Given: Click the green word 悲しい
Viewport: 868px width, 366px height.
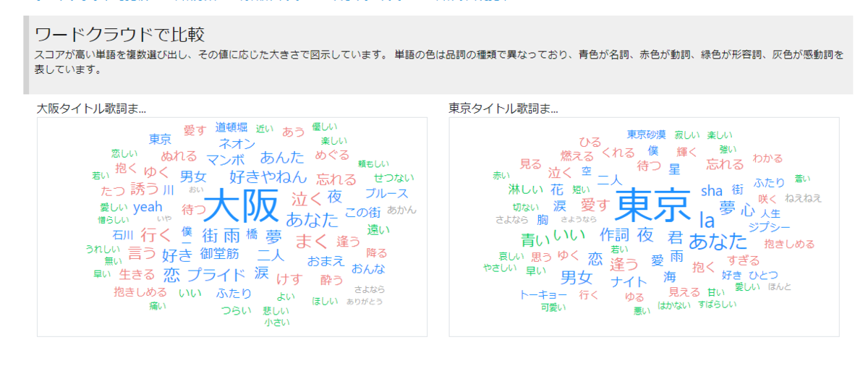Looking at the screenshot, I should pyautogui.click(x=276, y=310).
